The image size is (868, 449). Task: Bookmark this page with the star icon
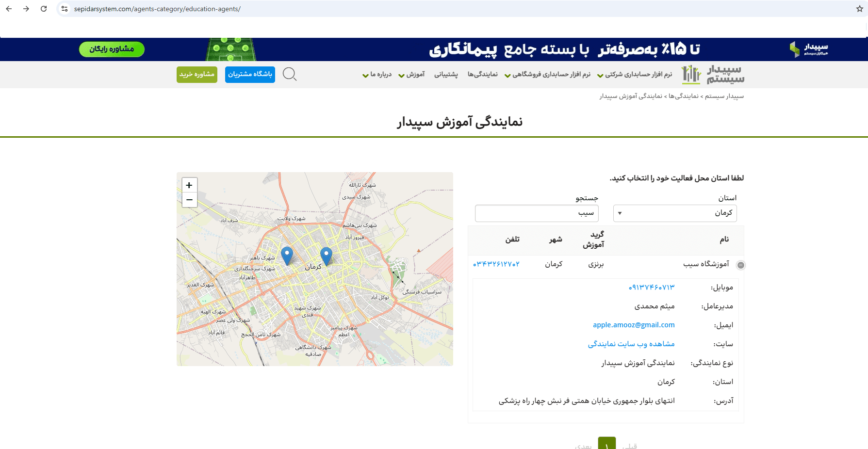pos(860,9)
